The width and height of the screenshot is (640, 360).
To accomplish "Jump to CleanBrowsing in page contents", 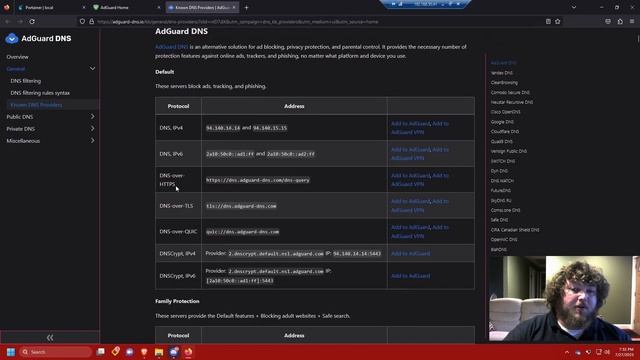I will [504, 82].
